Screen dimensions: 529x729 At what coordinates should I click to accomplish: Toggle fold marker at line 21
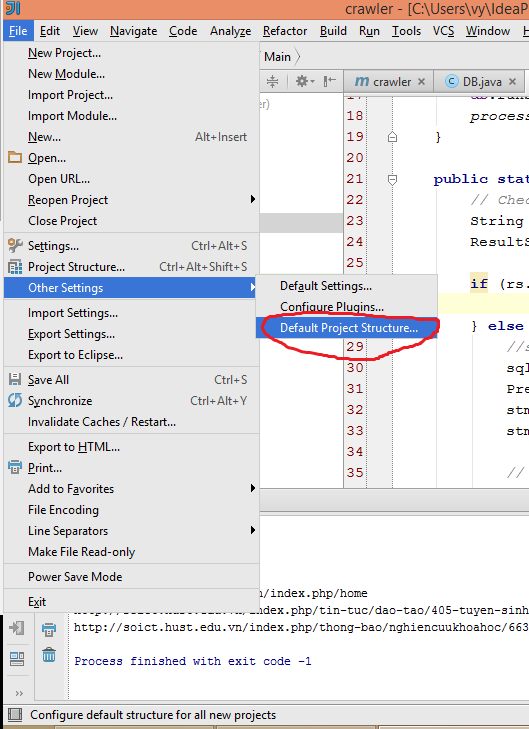click(392, 179)
